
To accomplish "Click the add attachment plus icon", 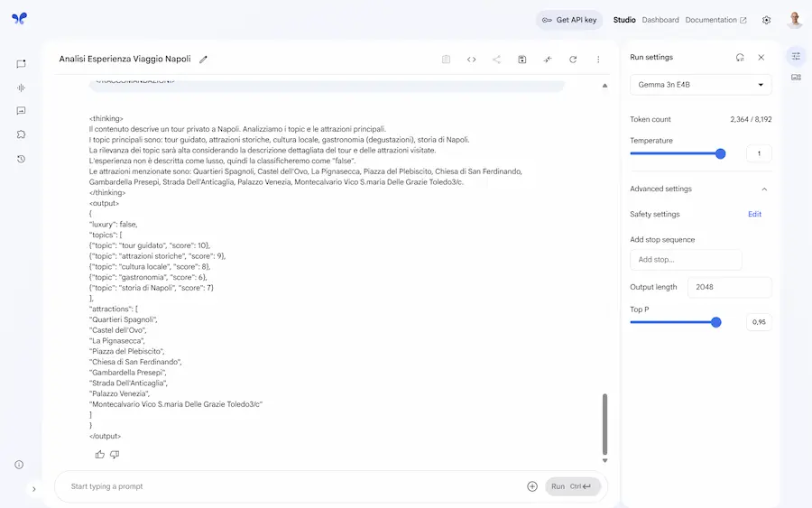I will [532, 486].
